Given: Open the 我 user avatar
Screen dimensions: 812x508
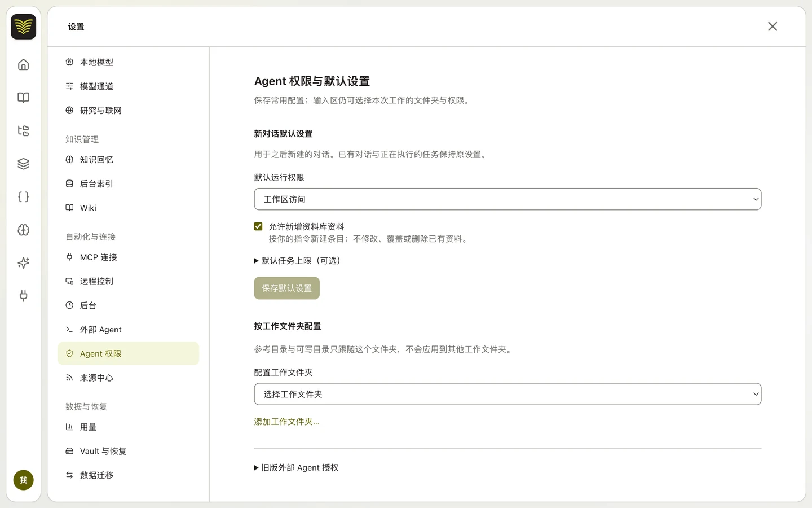Looking at the screenshot, I should click(23, 480).
